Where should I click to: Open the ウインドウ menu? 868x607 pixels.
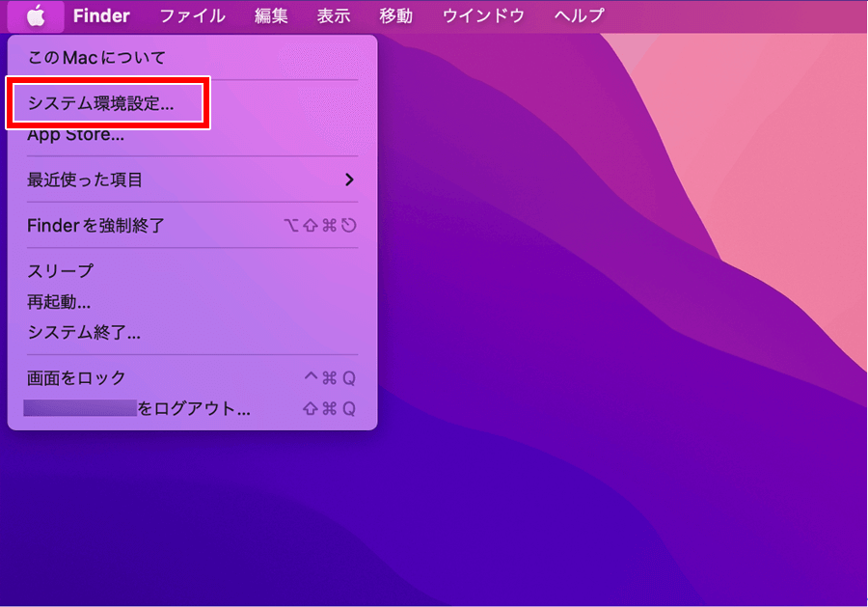(x=483, y=15)
